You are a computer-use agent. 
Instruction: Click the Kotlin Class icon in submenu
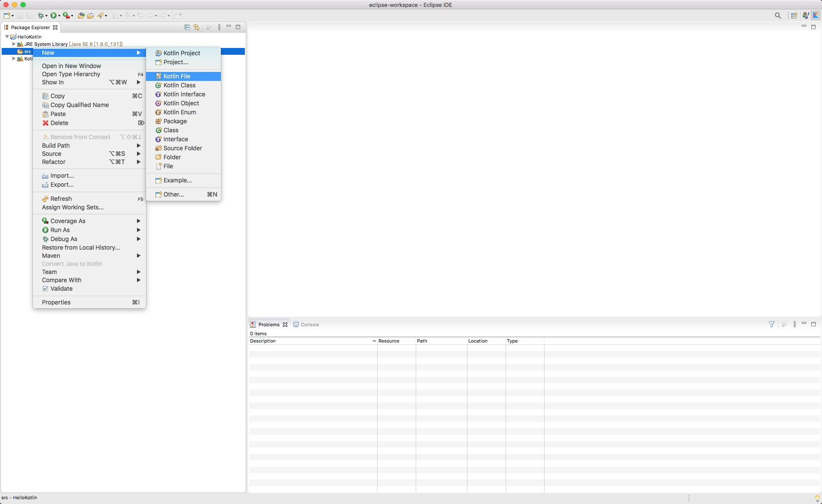[158, 85]
